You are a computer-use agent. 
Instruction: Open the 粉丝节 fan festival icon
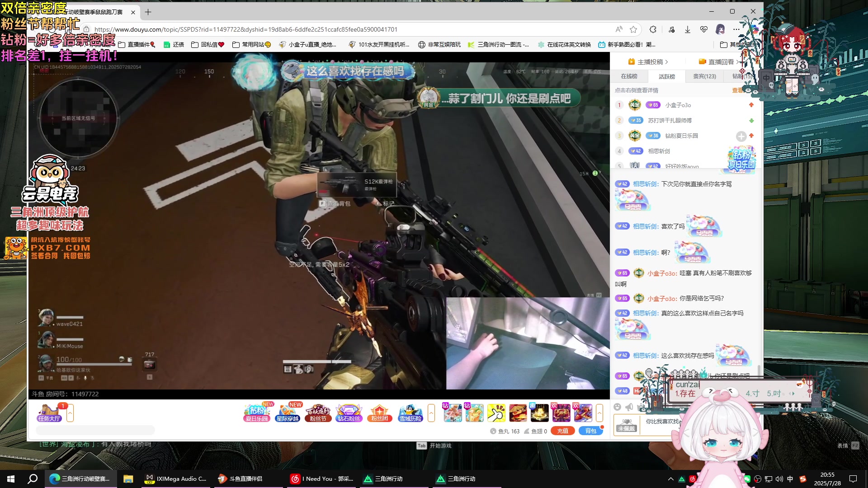318,413
